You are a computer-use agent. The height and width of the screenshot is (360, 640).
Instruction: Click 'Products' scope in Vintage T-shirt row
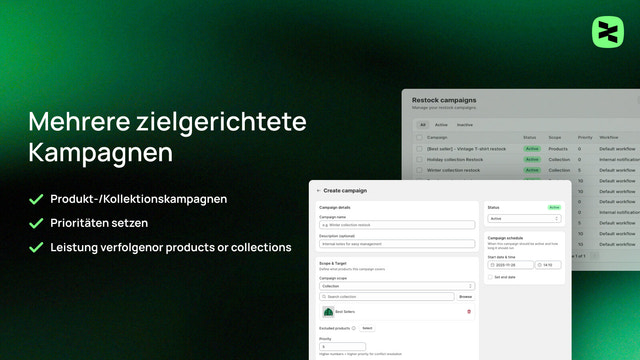coord(558,149)
